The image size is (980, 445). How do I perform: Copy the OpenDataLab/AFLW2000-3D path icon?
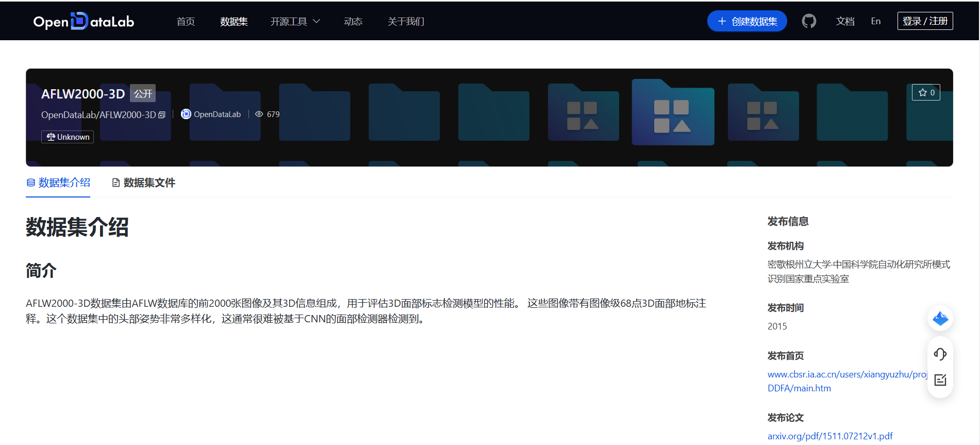click(x=162, y=115)
